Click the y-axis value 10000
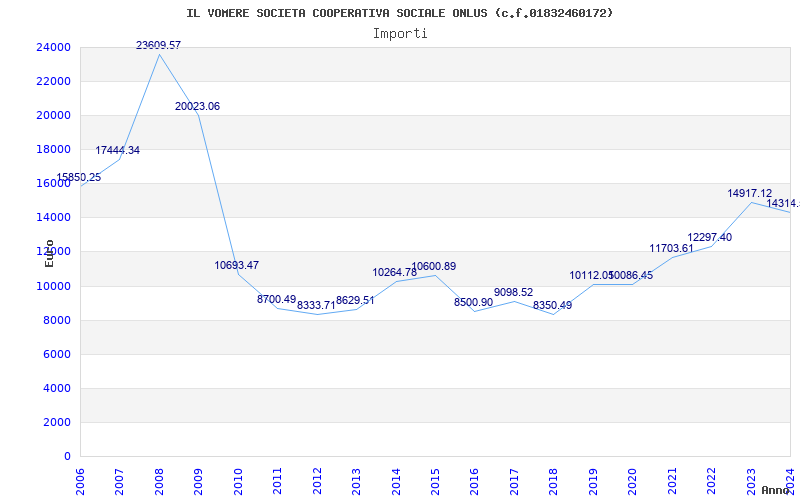This screenshot has height=500, width=800. point(54,286)
